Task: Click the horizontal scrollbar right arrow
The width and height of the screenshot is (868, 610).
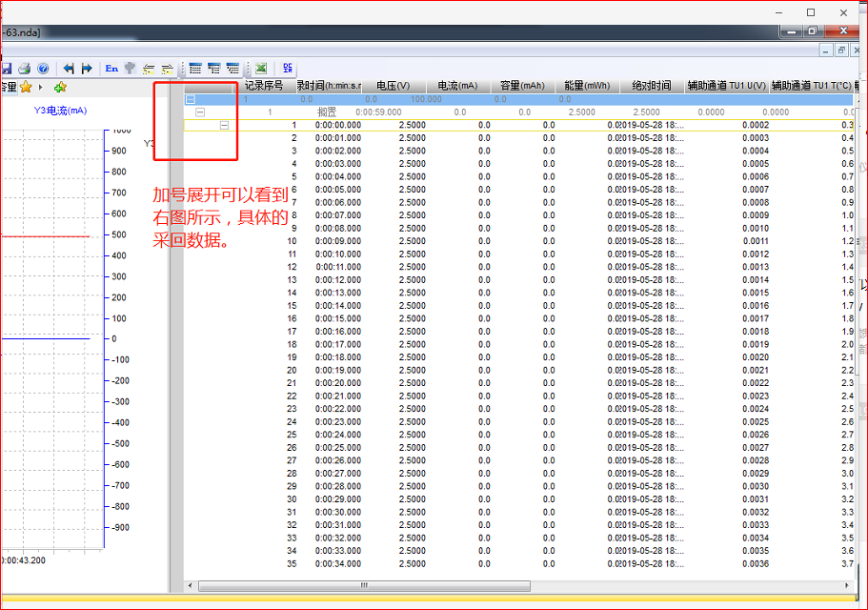Action: [847, 585]
